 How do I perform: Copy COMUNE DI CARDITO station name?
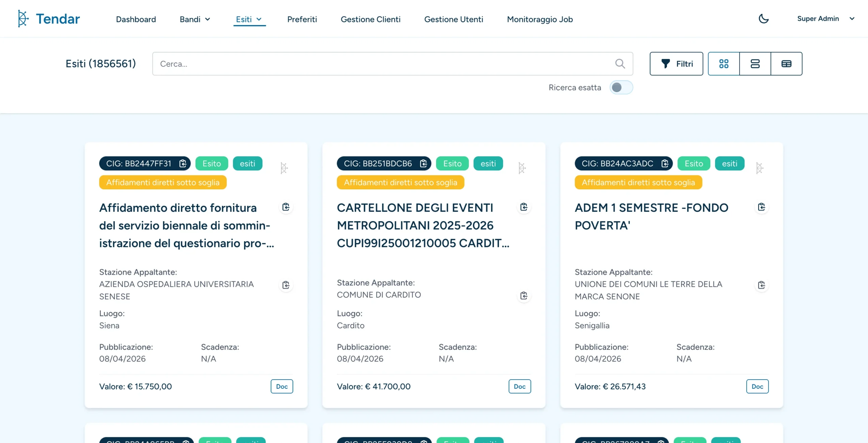(x=524, y=296)
